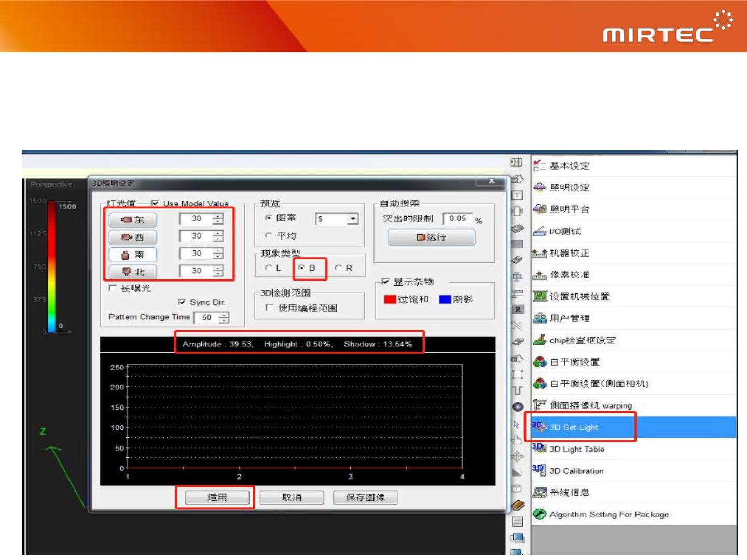This screenshot has height=560, width=747.
Task: Enable the 长曝光 long exposure checkbox
Action: pos(113,288)
